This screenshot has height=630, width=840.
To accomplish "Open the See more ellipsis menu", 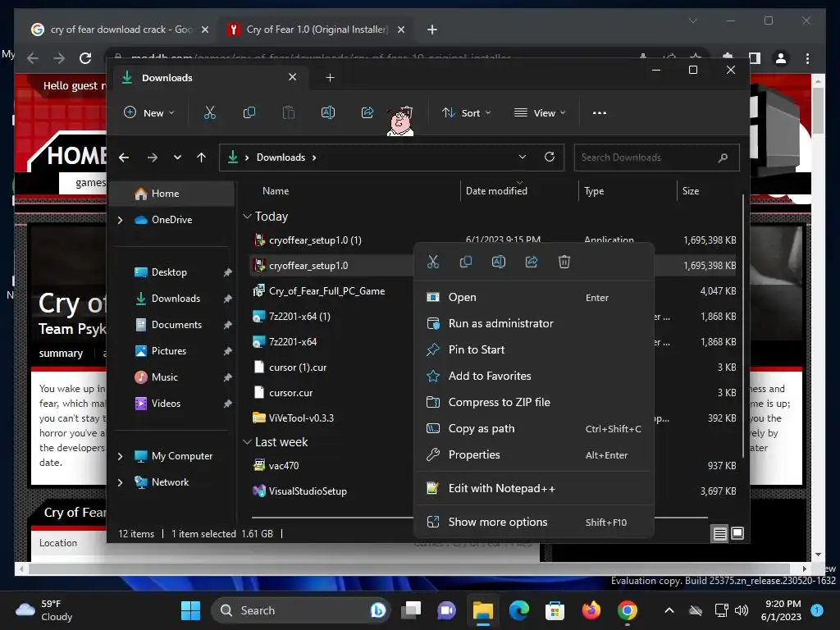I will (600, 113).
